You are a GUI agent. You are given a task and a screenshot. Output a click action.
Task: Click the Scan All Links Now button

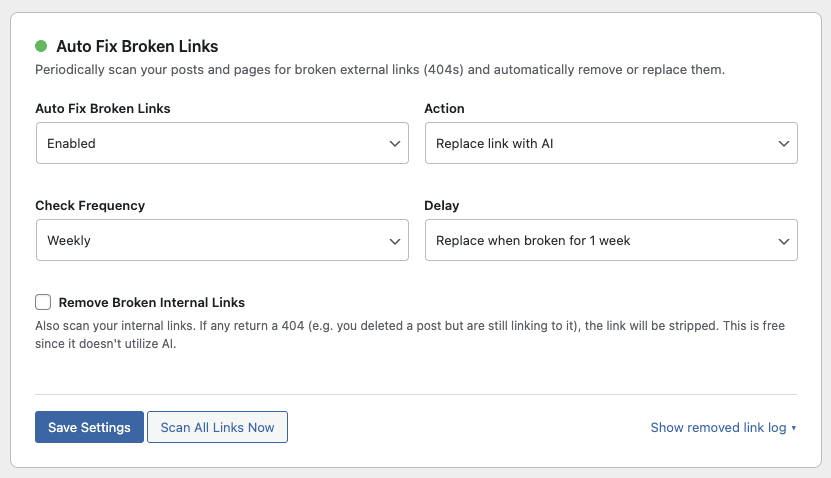[217, 427]
